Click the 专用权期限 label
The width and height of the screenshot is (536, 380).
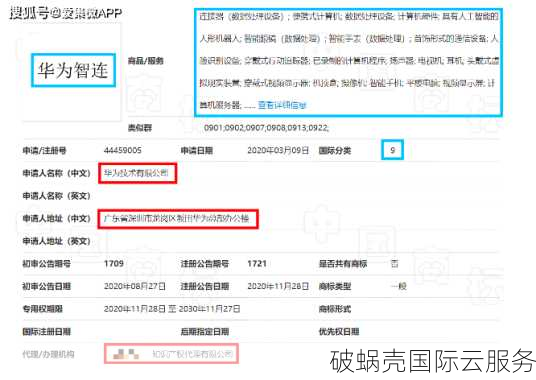tap(43, 309)
